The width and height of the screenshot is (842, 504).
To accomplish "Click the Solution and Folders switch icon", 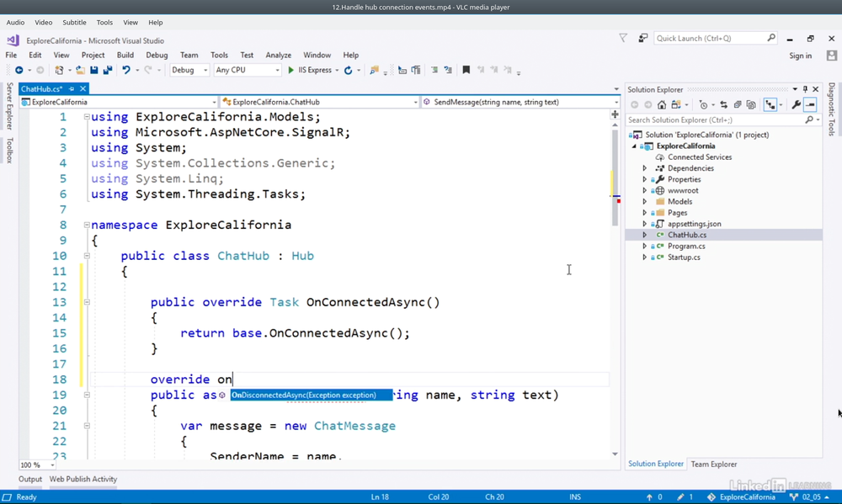I will (x=676, y=104).
